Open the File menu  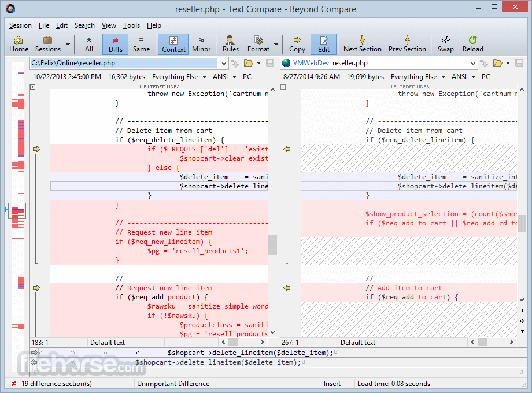coord(44,25)
